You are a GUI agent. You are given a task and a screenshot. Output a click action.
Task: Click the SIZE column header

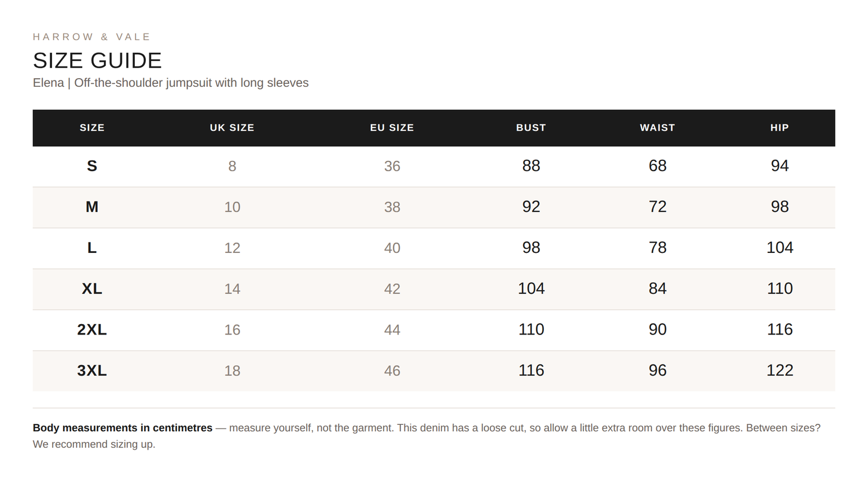pyautogui.click(x=92, y=128)
